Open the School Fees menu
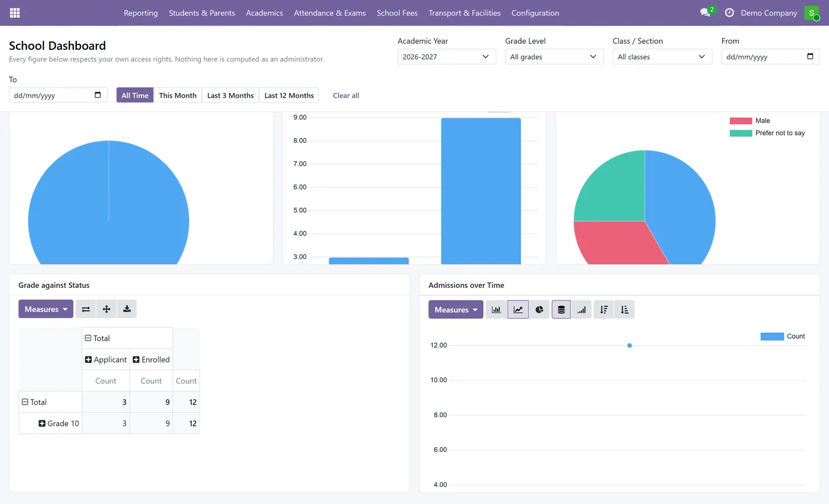Viewport: 829px width, 504px height. point(397,12)
